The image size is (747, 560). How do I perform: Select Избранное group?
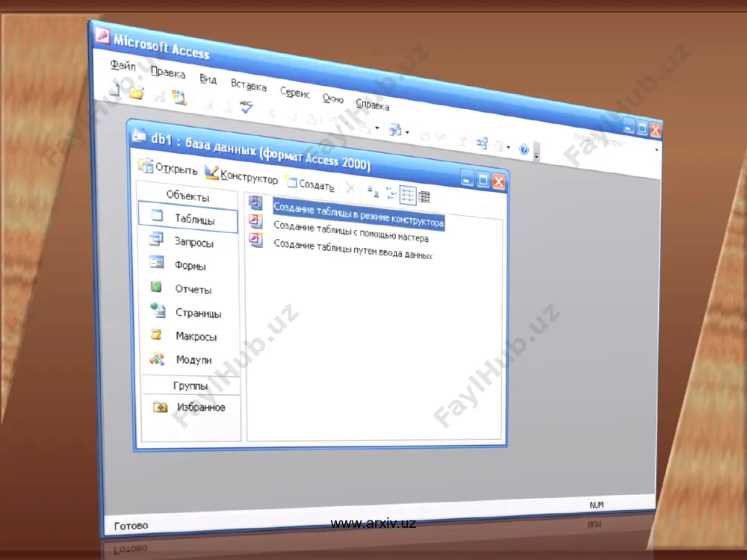(201, 407)
